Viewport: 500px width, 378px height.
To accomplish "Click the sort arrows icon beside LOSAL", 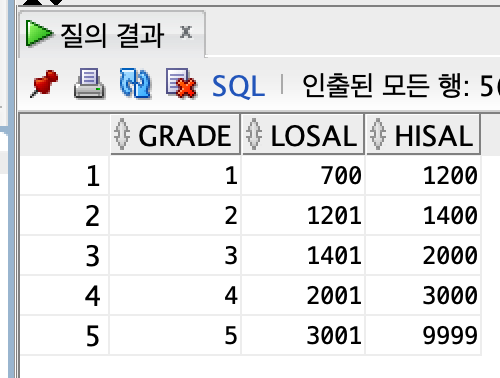I will coord(254,134).
